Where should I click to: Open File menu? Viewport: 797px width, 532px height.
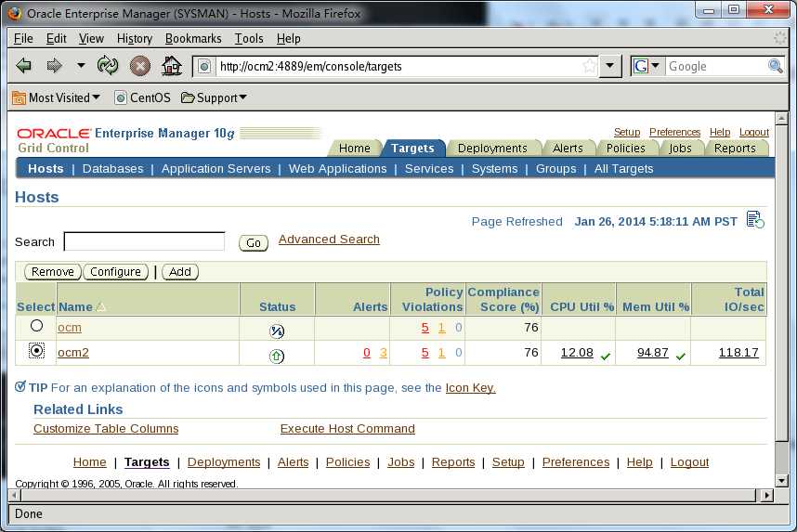coord(23,39)
